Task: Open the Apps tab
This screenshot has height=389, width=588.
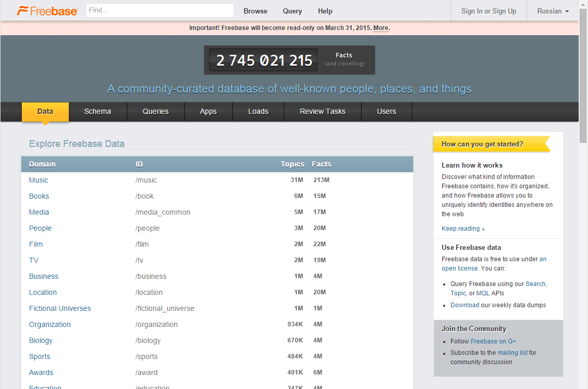Action: 208,111
